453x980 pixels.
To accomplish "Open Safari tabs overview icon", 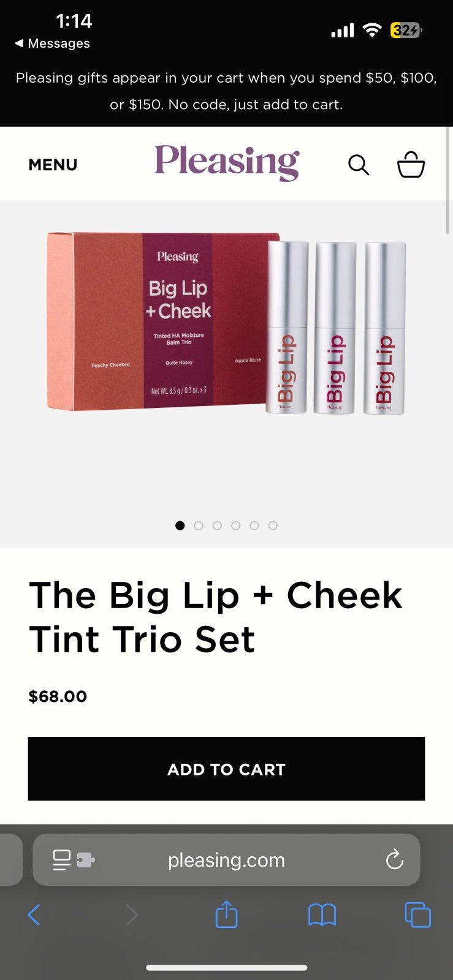I will pos(418,915).
